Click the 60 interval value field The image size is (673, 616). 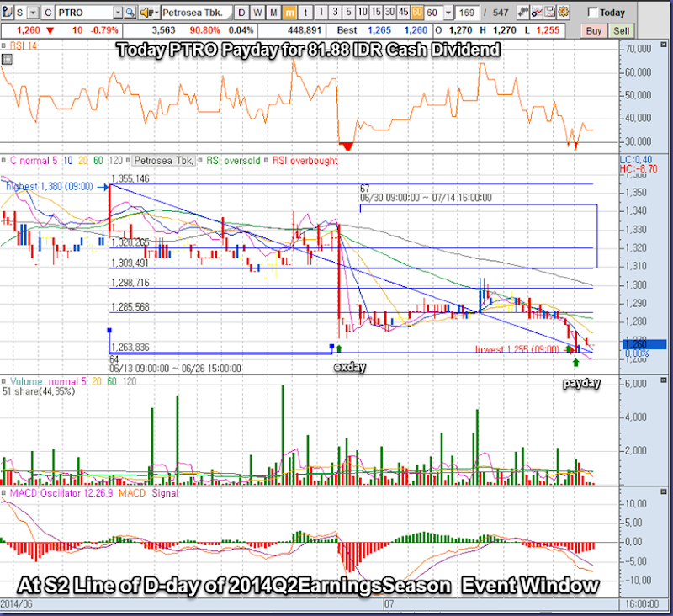click(x=434, y=13)
